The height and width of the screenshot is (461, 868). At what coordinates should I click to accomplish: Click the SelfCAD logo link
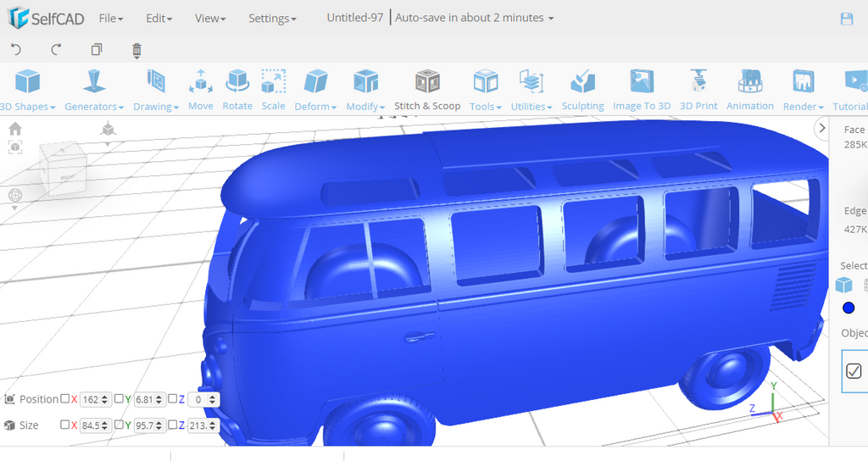pos(45,18)
